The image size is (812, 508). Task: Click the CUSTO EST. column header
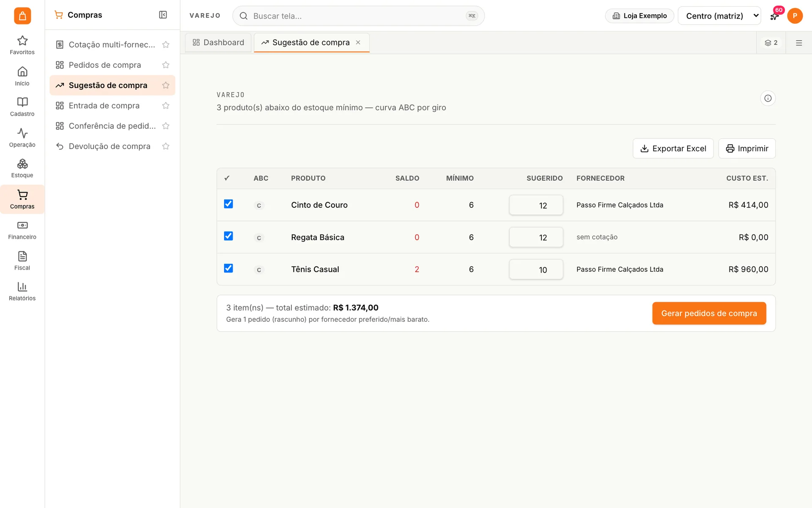[747, 178]
